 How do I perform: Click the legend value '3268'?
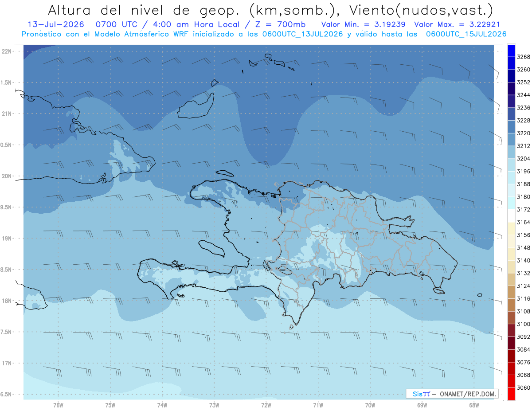[x=523, y=57]
